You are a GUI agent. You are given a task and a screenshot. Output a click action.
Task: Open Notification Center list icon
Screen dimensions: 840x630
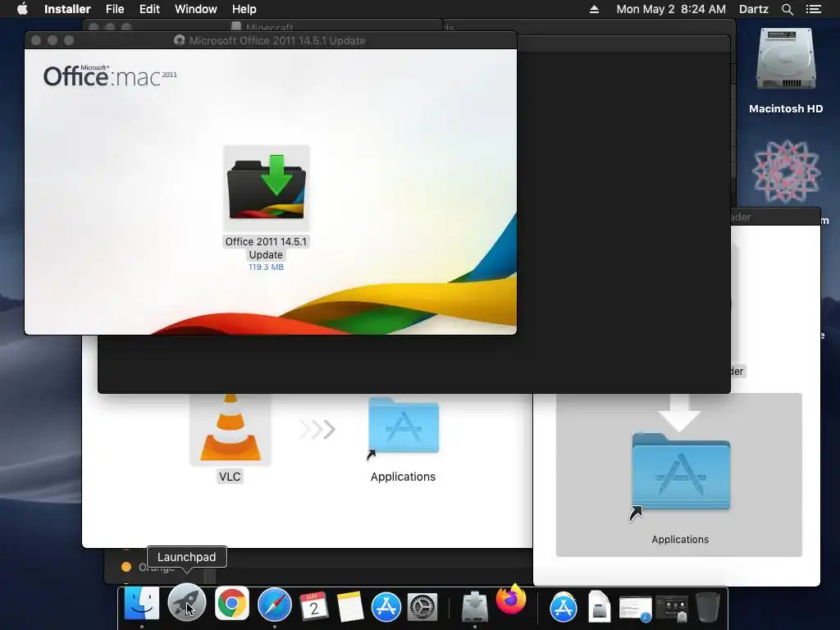(x=813, y=9)
